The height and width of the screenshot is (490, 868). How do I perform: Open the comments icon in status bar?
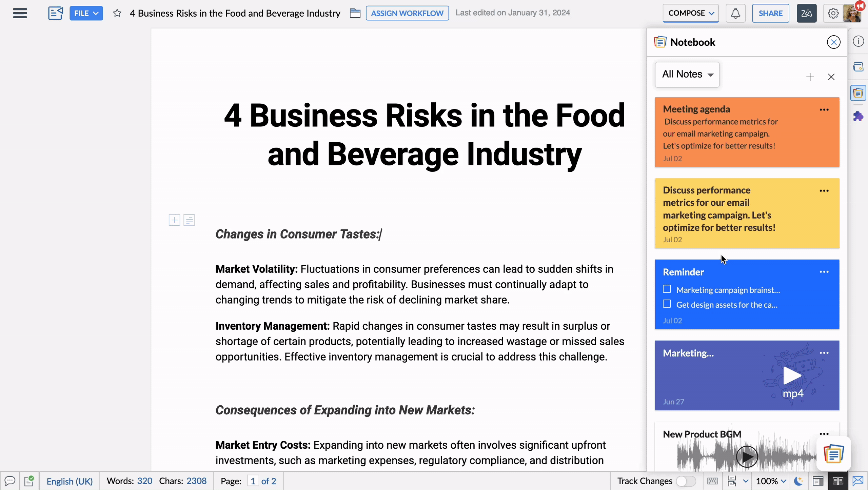click(x=10, y=481)
